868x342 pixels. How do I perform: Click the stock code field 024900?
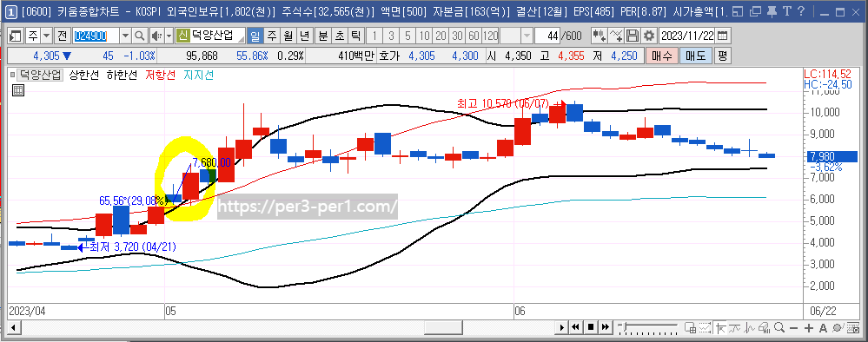[96, 36]
